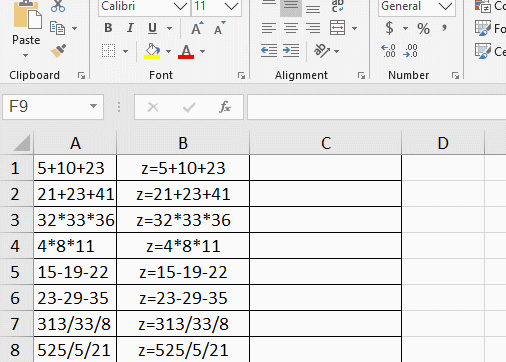506x362 pixels.
Task: Apply Percent Style button
Action: coord(423,29)
